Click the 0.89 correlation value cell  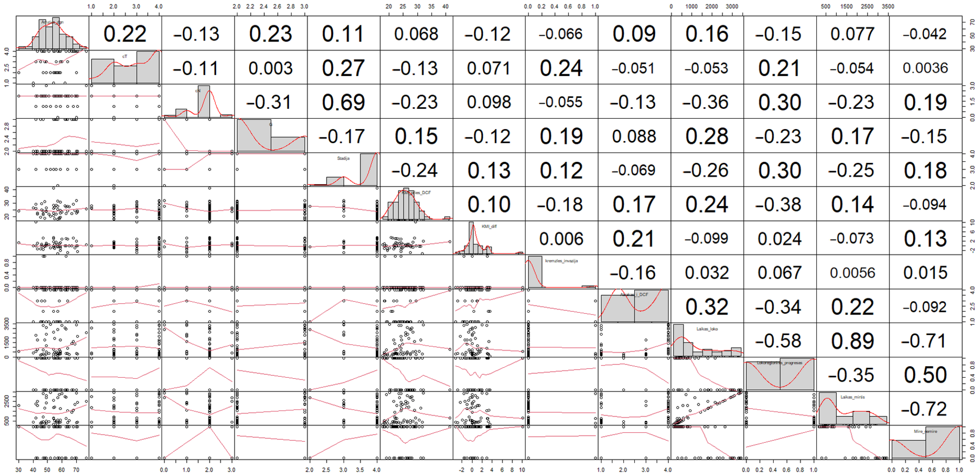click(x=852, y=340)
